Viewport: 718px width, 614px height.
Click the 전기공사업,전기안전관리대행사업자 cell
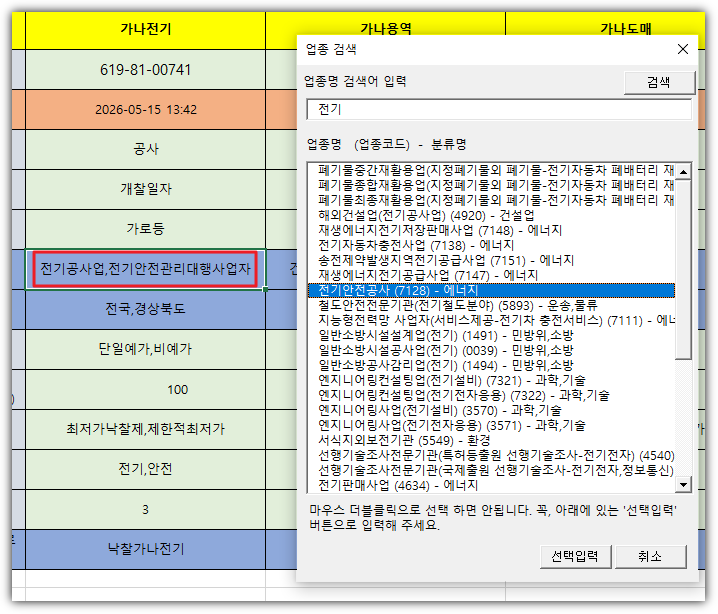146,269
